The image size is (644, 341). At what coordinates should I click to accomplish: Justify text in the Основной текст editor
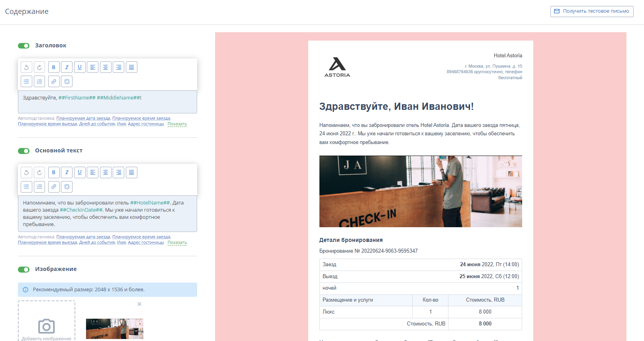point(131,172)
